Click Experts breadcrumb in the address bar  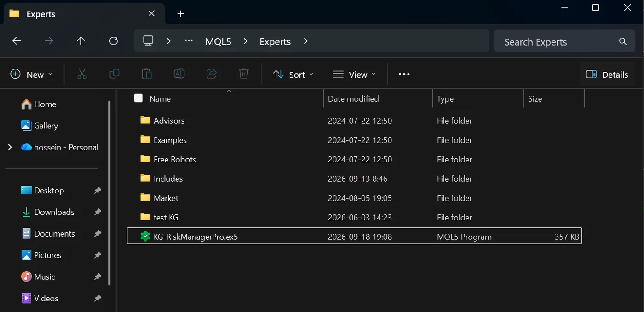(275, 41)
